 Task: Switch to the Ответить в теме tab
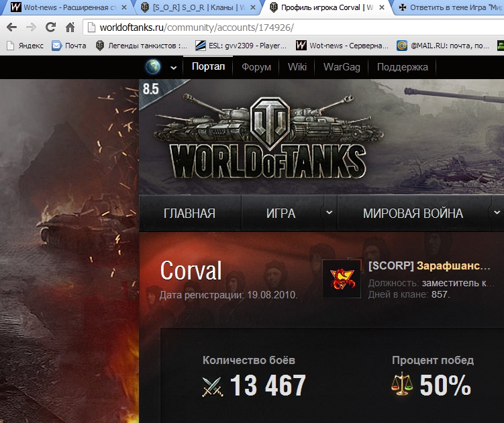(450, 7)
